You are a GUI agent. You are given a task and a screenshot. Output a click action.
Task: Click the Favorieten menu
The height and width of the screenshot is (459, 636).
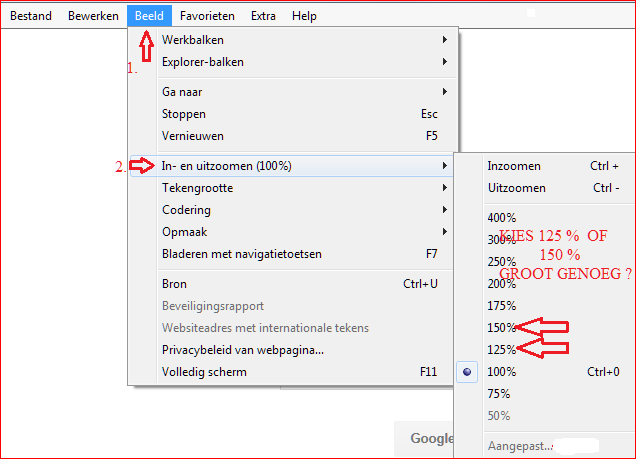(x=208, y=16)
